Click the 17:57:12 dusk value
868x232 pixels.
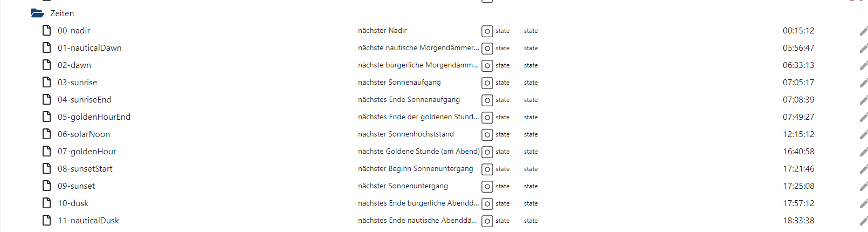[798, 203]
